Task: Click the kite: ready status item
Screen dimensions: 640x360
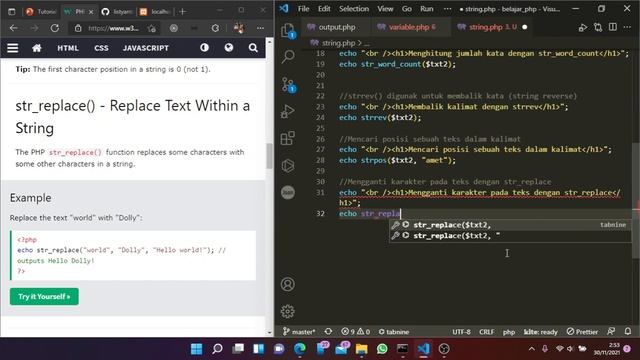Action: coord(540,332)
